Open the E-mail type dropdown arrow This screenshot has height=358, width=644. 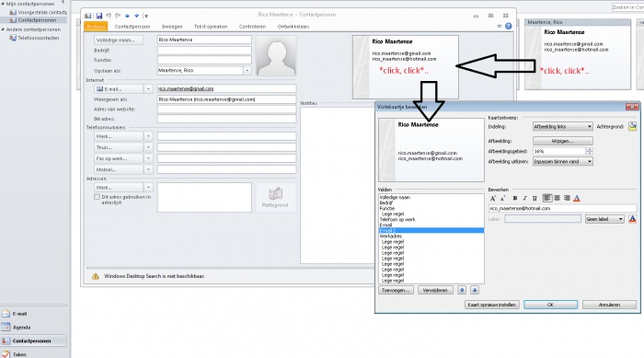pyautogui.click(x=148, y=88)
